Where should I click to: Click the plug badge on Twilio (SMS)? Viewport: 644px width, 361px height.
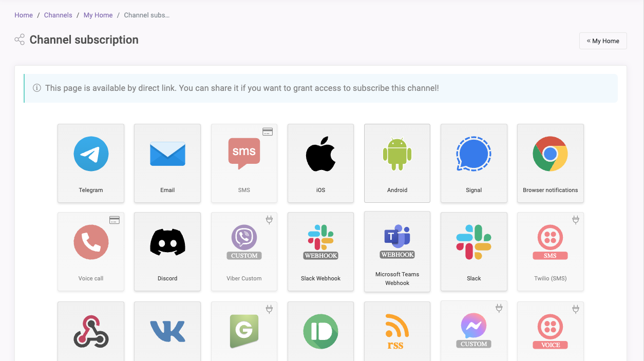[576, 220]
